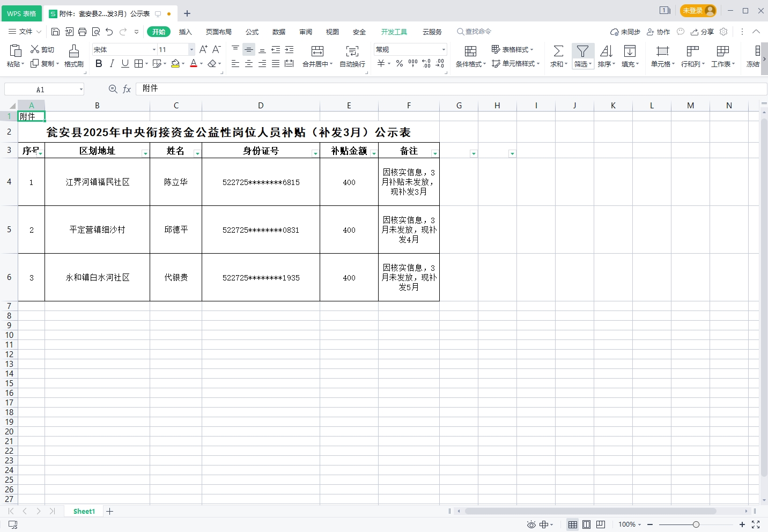Screen dimensions: 768x532
Task: Open the 公式 tab
Action: click(x=252, y=32)
